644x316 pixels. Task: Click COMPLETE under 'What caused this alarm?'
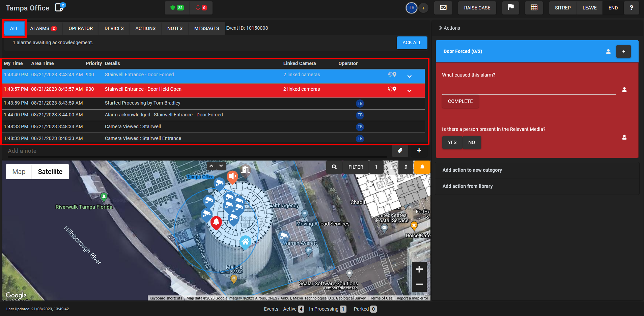(x=460, y=101)
